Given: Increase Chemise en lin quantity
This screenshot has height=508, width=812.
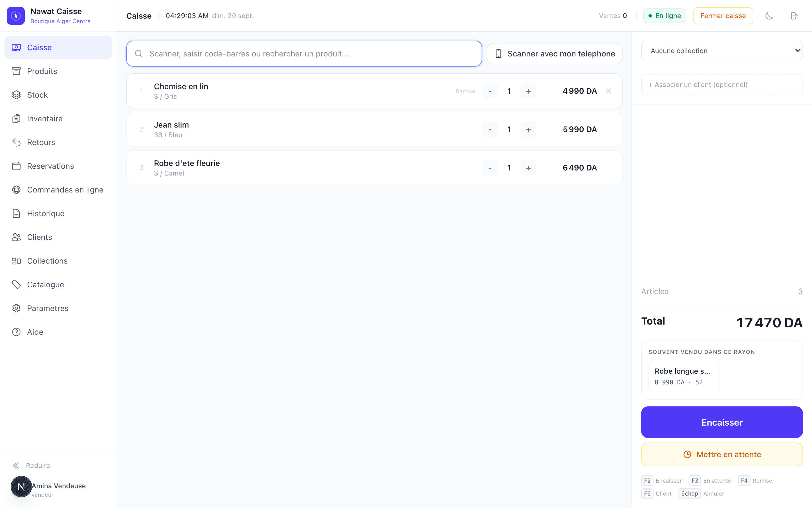Looking at the screenshot, I should [528, 91].
